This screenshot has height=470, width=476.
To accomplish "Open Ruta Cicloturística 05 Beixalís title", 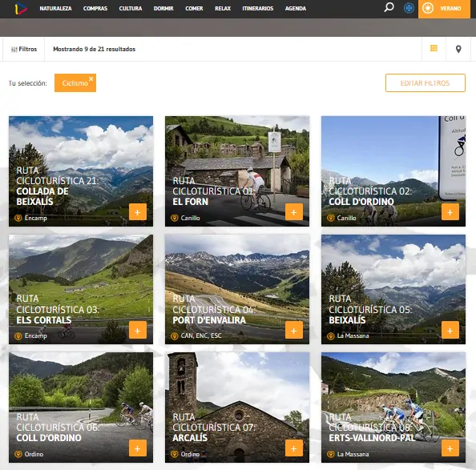I will [x=370, y=309].
